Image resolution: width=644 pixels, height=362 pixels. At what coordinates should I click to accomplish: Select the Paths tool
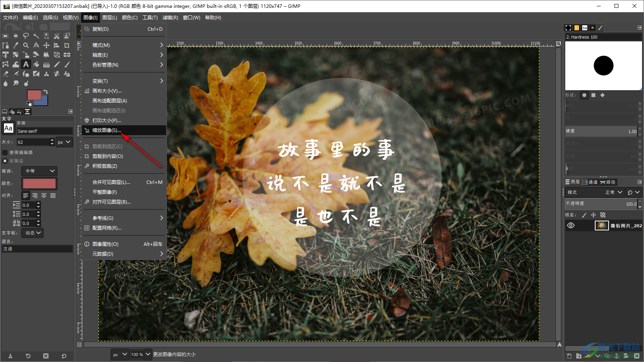click(6, 45)
